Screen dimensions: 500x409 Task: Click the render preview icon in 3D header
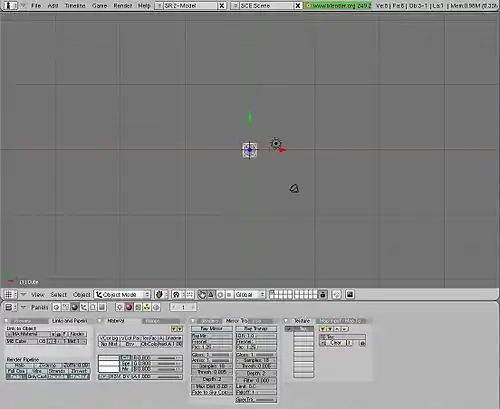[350, 294]
